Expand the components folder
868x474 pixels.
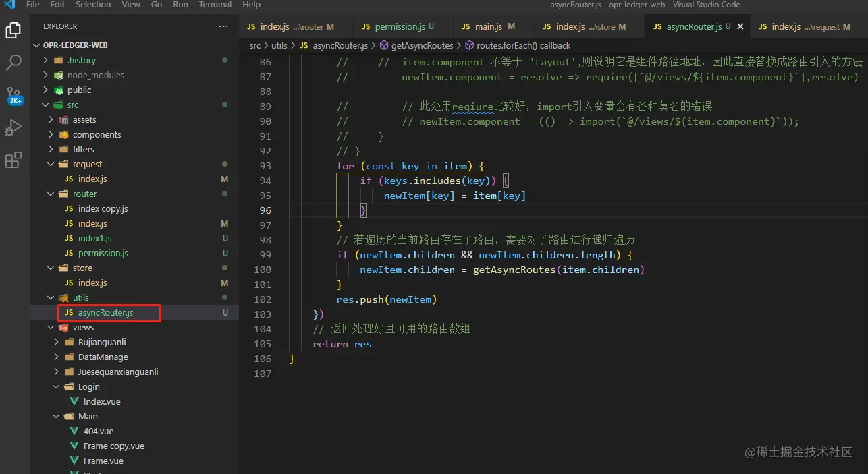[97, 134]
